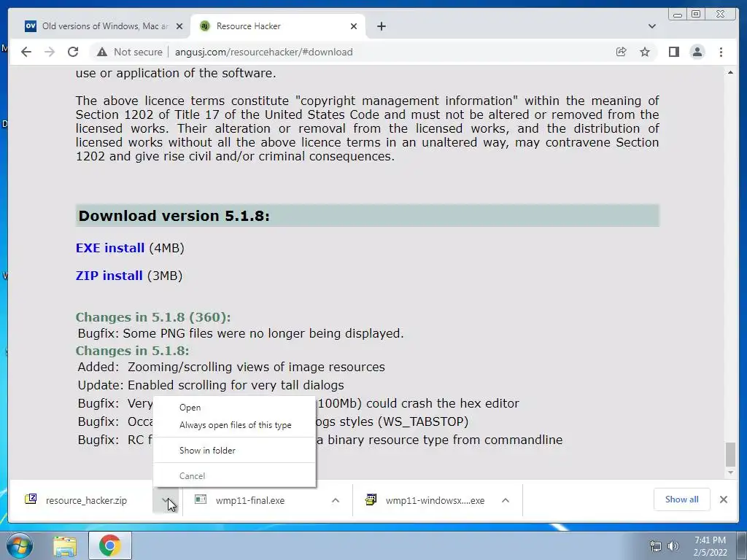Viewport: 747px width, 560px height.
Task: Close the downloads bar
Action: 724,499
